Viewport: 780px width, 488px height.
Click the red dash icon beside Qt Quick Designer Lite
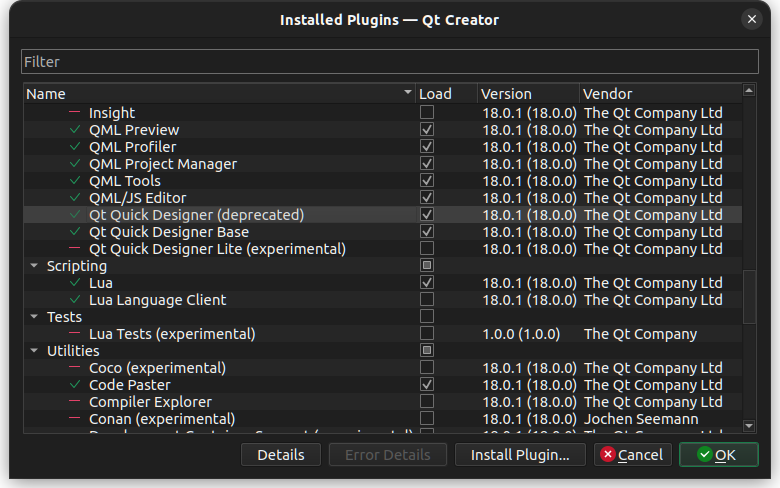[x=75, y=248]
